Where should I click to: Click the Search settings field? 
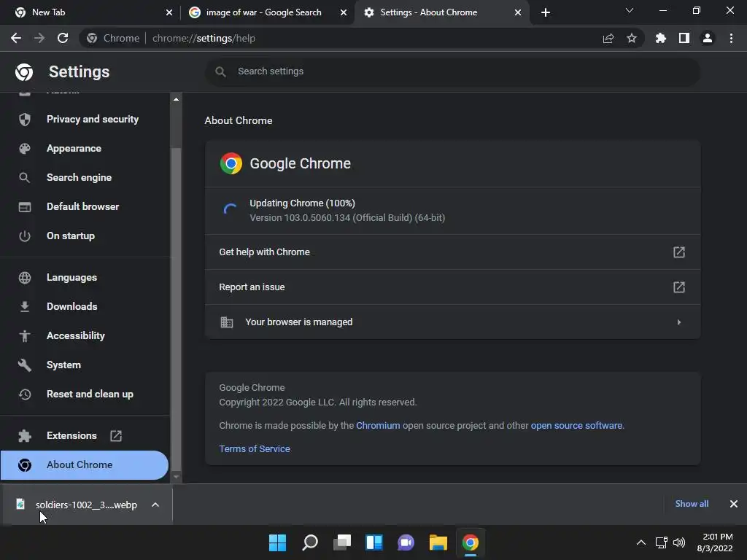452,71
